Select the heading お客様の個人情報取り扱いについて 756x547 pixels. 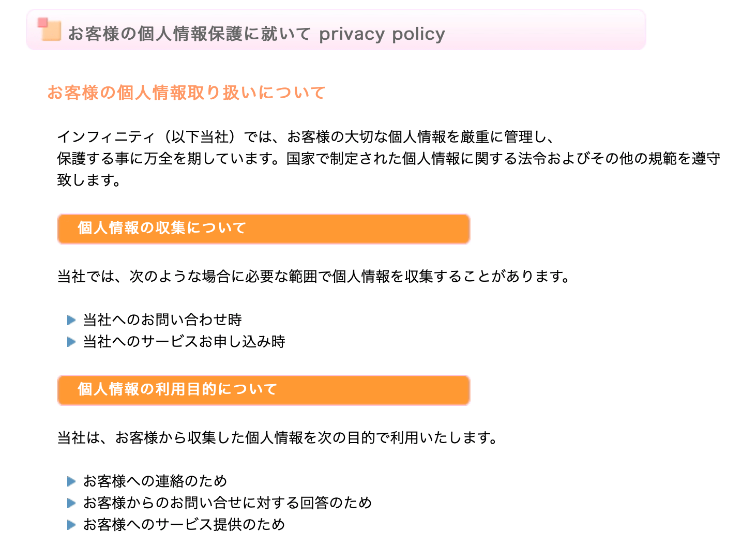click(186, 93)
